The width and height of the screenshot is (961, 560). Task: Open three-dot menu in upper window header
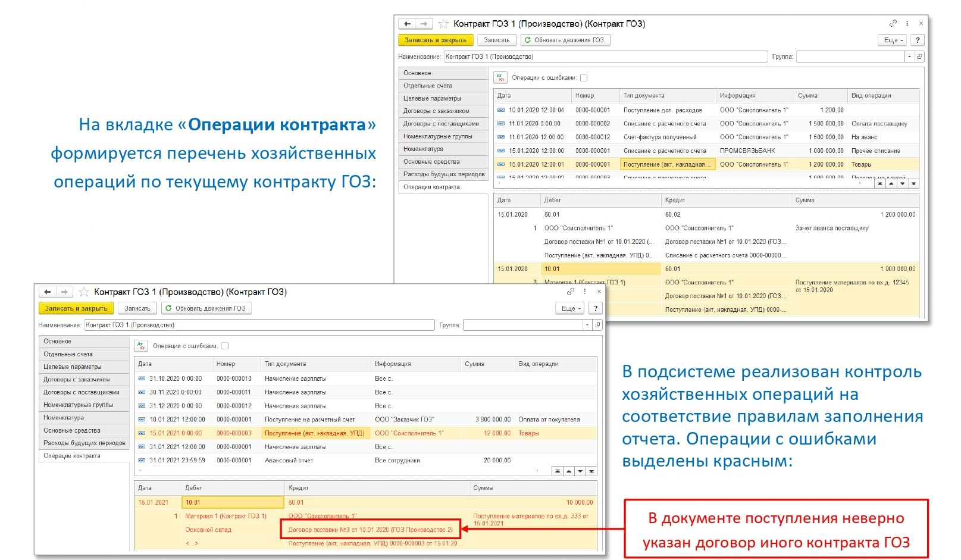pos(907,23)
